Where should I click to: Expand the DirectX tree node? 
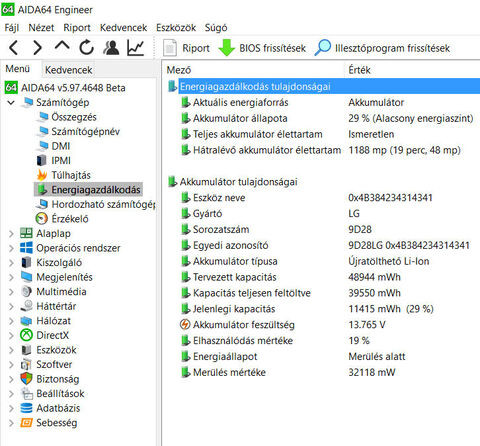click(11, 335)
